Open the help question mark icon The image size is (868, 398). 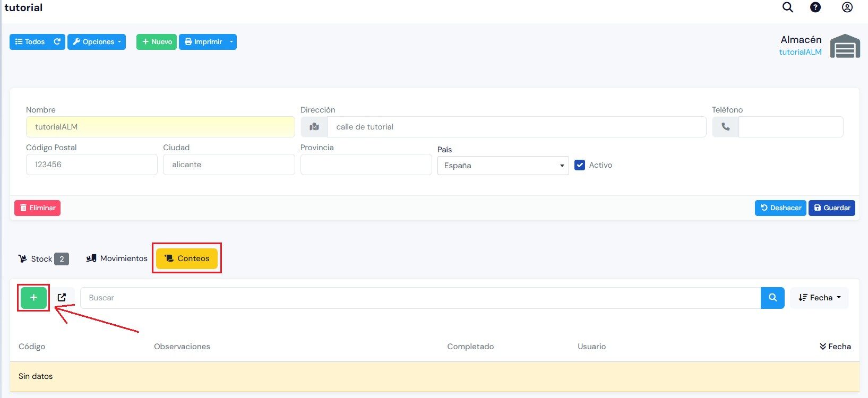tap(815, 7)
